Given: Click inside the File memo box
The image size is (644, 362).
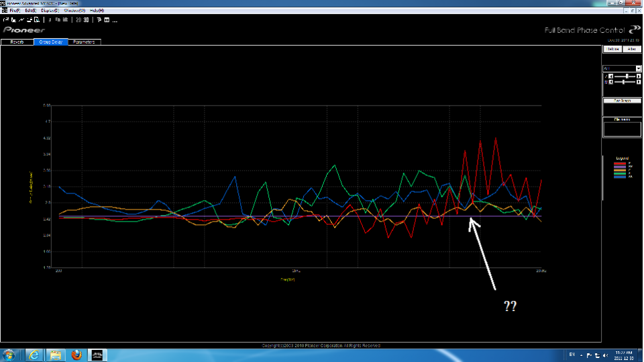Looking at the screenshot, I should click(621, 129).
